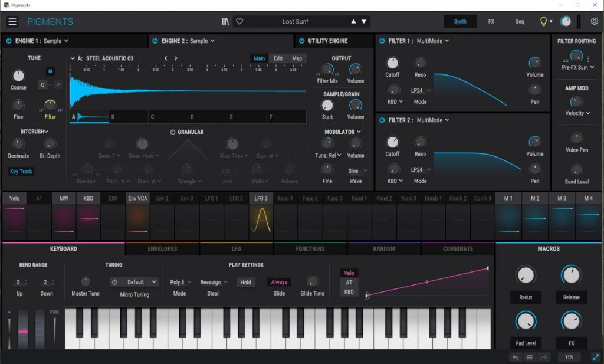This screenshot has width=604, height=364.
Task: Open Filter 1 MultiMode type dropdown
Action: (x=432, y=41)
